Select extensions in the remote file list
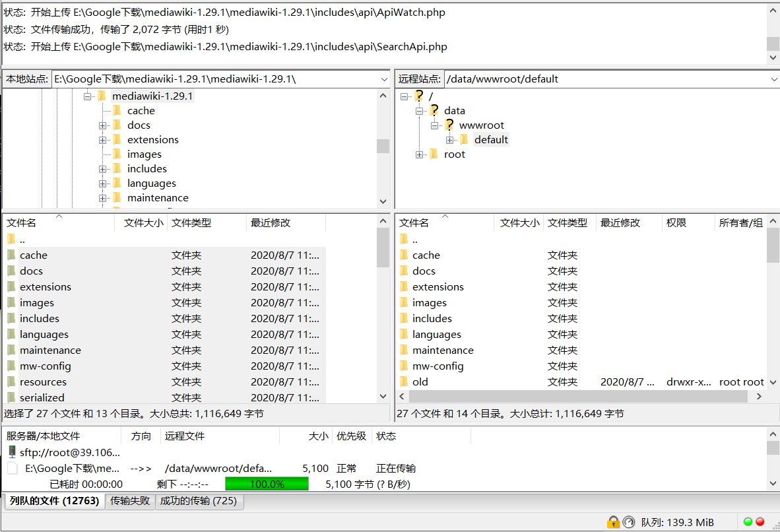780x532 pixels. (438, 286)
